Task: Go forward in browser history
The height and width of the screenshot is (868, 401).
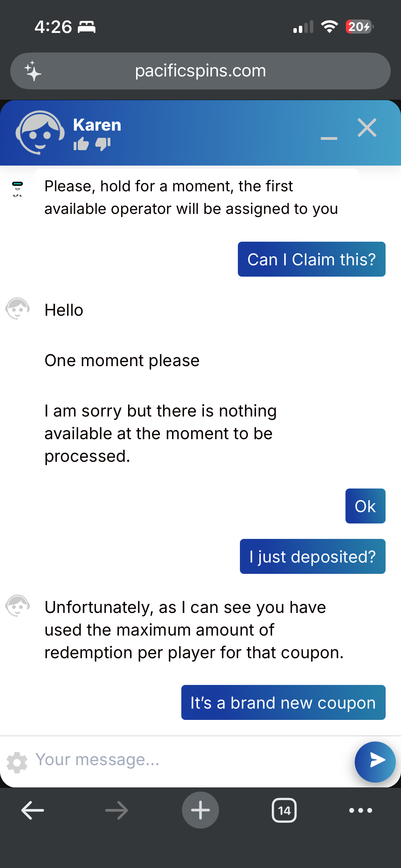Action: click(x=117, y=810)
